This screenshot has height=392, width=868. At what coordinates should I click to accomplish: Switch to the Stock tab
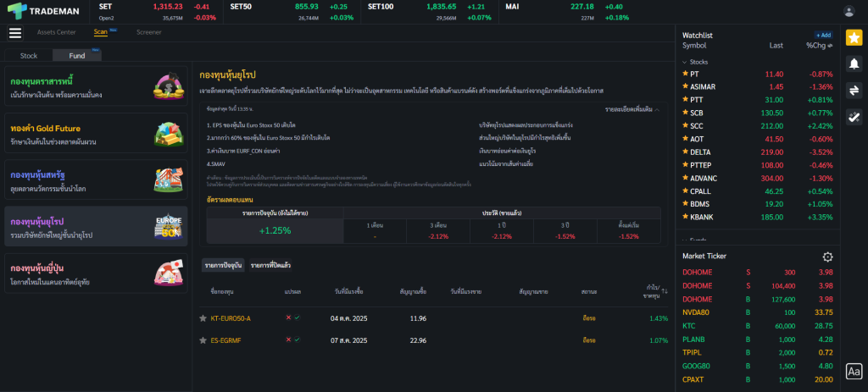coord(29,55)
